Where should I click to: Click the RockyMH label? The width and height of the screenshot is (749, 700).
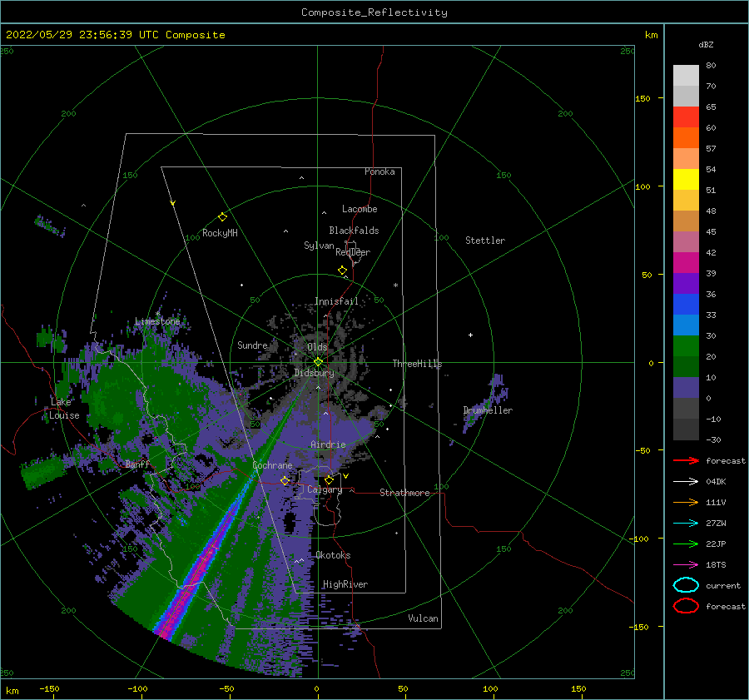pyautogui.click(x=220, y=233)
